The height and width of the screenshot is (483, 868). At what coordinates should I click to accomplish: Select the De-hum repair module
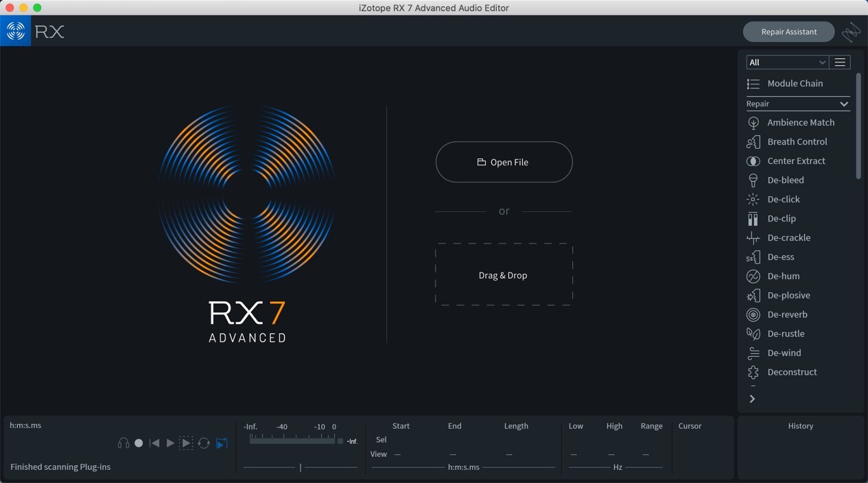tap(784, 276)
